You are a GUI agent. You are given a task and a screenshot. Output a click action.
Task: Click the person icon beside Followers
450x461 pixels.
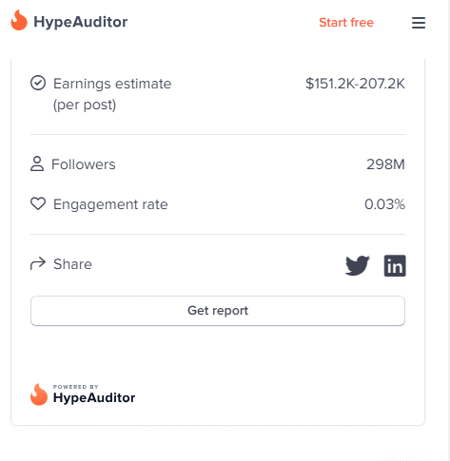(x=37, y=164)
